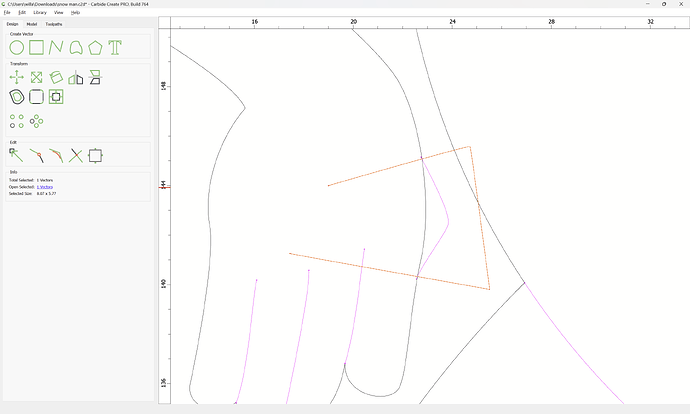Activate the Text creation tool

click(x=115, y=48)
